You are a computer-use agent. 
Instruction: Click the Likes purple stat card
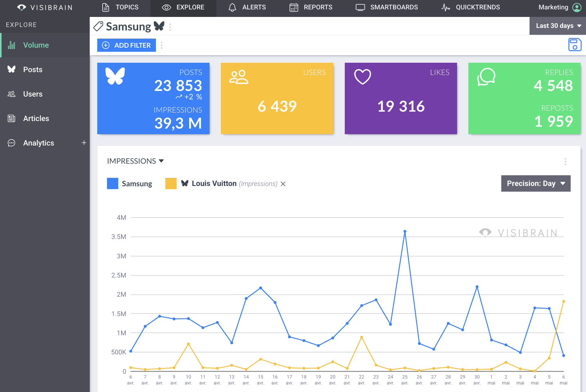(401, 98)
